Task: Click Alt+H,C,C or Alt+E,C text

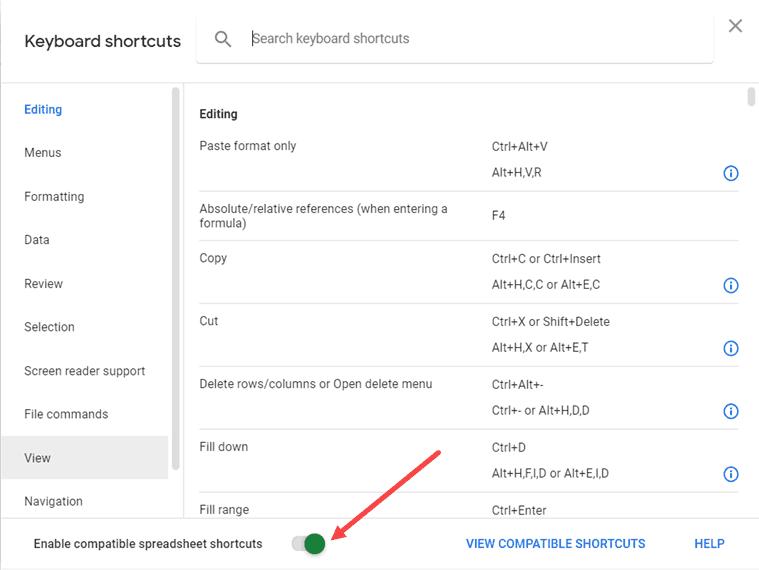Action: (546, 285)
